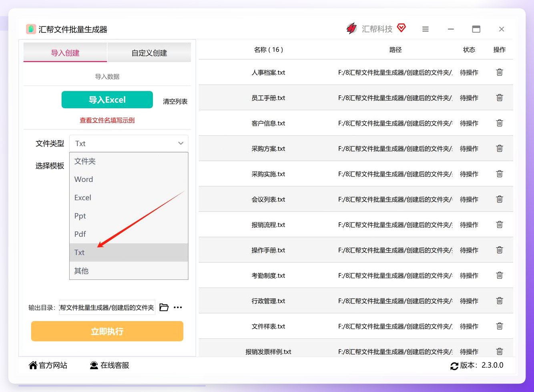Image resolution: width=534 pixels, height=392 pixels.
Task: Open 在线客服 customer support
Action: 109,365
